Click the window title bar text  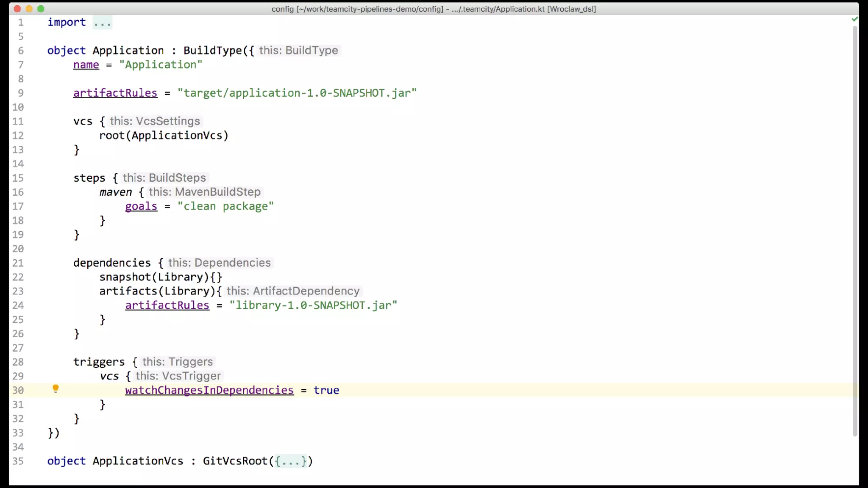click(434, 9)
